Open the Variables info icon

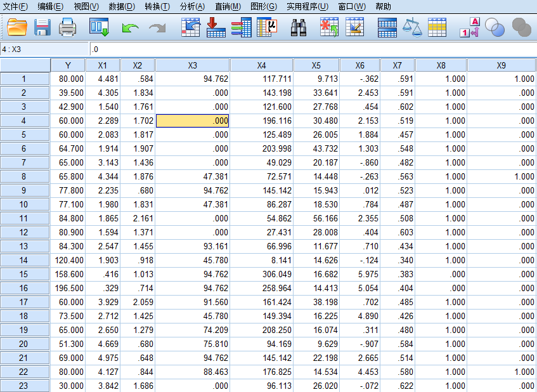coord(242,27)
